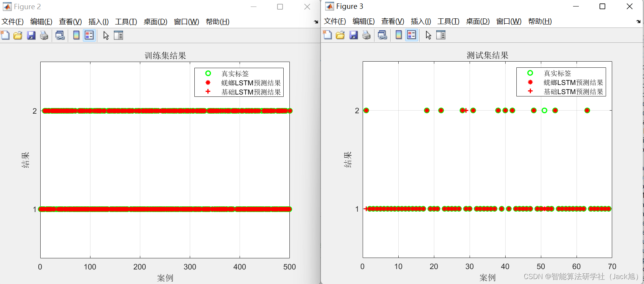Open 工具(T) menu in Figure 2
The image size is (644, 284).
pos(126,22)
